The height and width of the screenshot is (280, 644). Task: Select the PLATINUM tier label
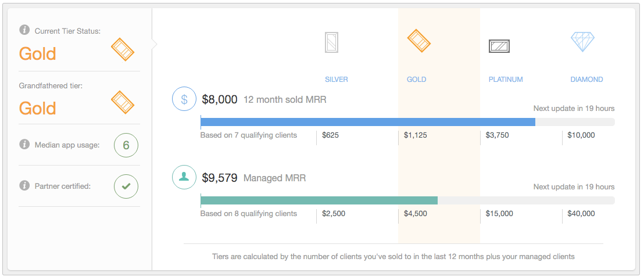coord(506,80)
